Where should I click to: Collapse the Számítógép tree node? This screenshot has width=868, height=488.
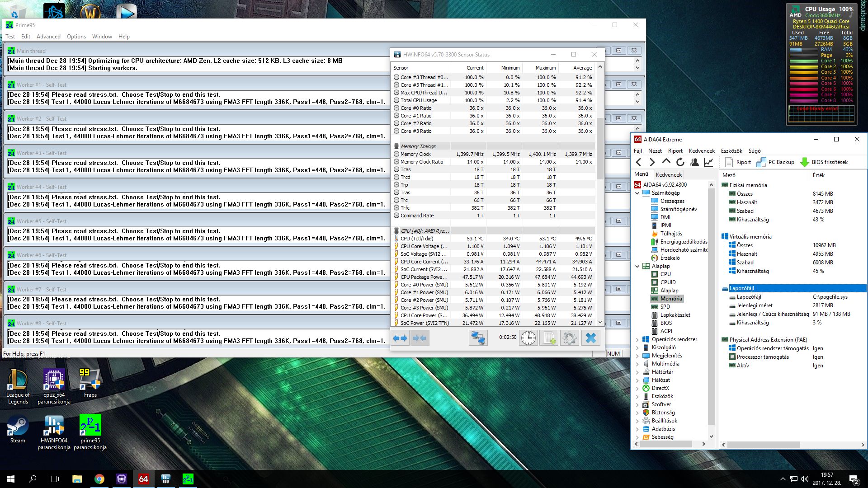pyautogui.click(x=637, y=193)
